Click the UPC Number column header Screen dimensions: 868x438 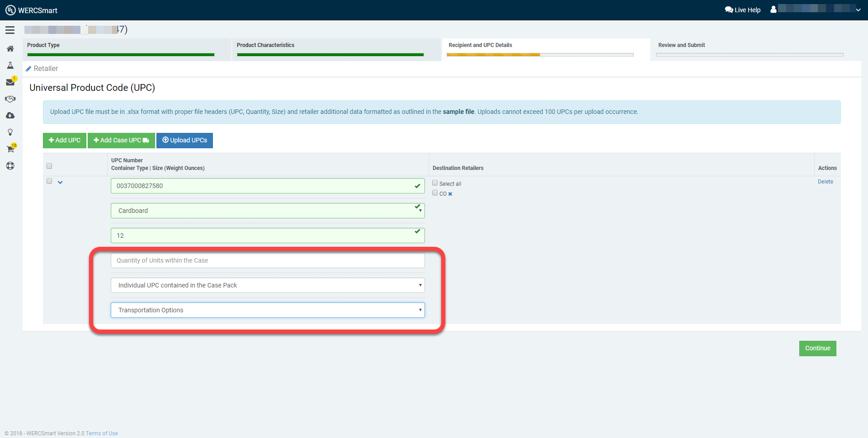tap(127, 160)
